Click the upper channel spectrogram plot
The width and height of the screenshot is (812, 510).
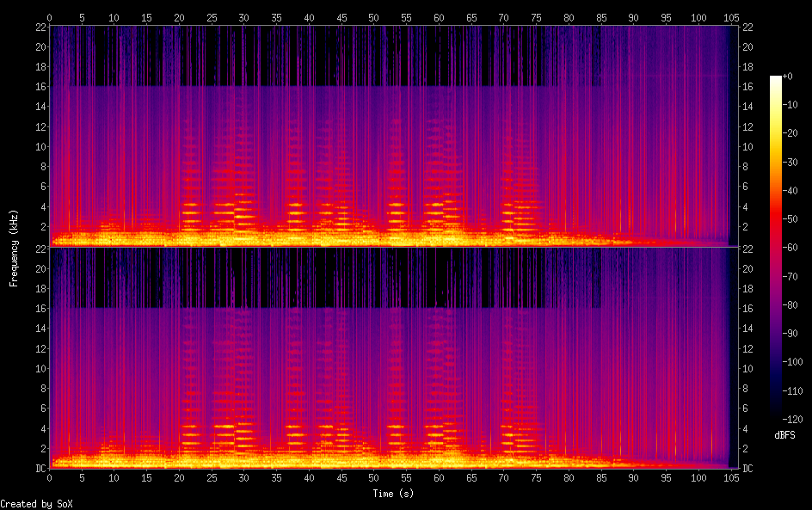(x=394, y=136)
